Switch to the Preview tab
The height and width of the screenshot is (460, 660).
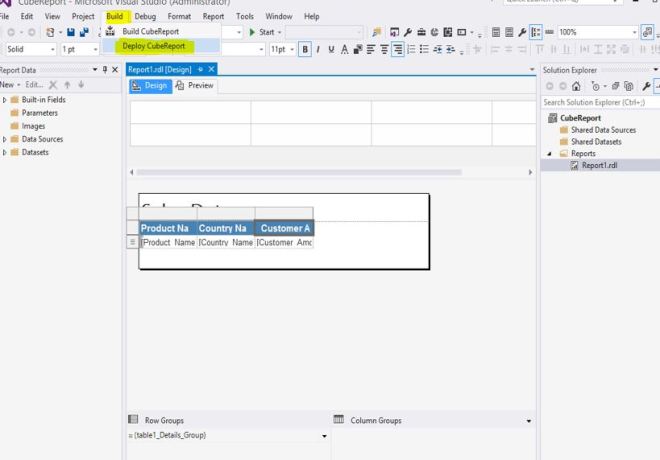(x=196, y=86)
